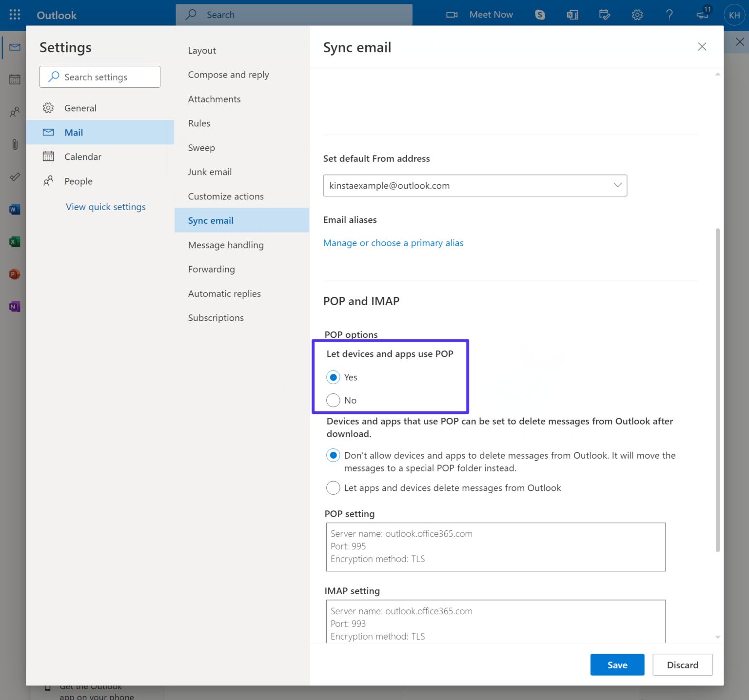
Task: Click the Search settings field
Action: 99,77
